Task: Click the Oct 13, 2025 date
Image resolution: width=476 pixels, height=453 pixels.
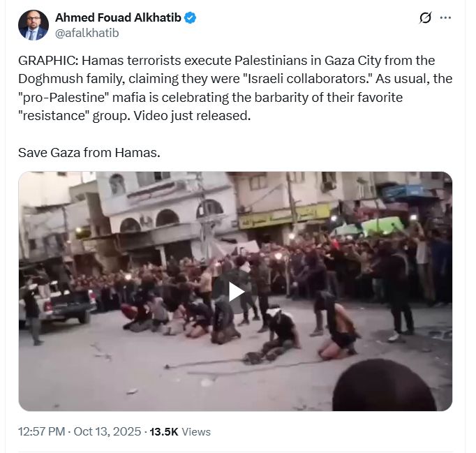Action: coord(107,431)
